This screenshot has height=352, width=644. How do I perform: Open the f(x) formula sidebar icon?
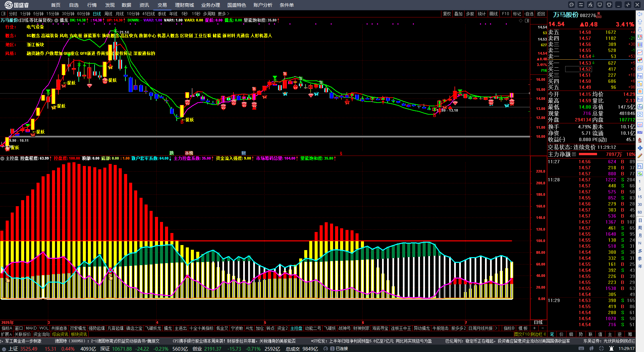point(640,107)
